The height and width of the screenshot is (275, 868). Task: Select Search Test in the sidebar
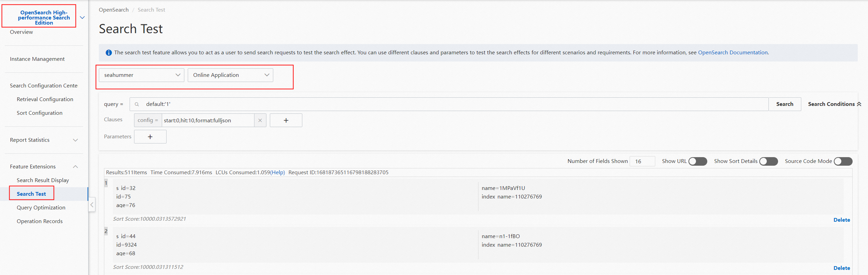click(31, 194)
